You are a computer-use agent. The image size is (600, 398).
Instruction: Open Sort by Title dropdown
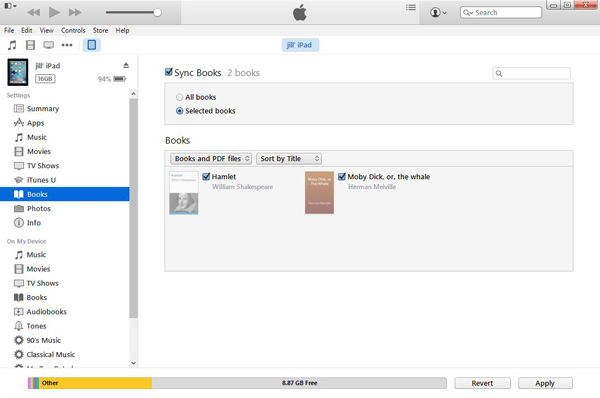pyautogui.click(x=289, y=158)
